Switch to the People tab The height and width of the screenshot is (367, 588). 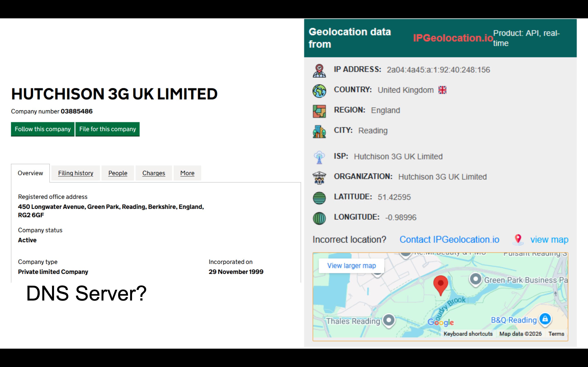coord(118,173)
